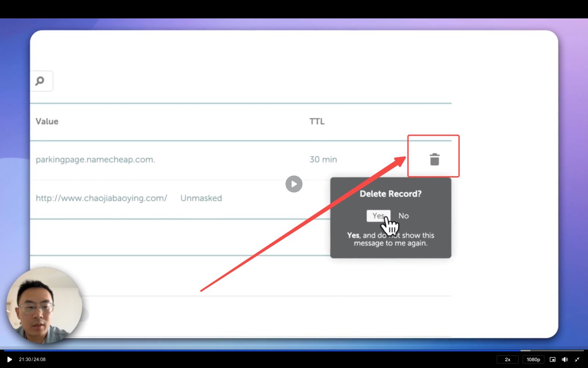This screenshot has height=368, width=588.
Task: Open the Unmasked redirect type option
Action: pyautogui.click(x=201, y=198)
